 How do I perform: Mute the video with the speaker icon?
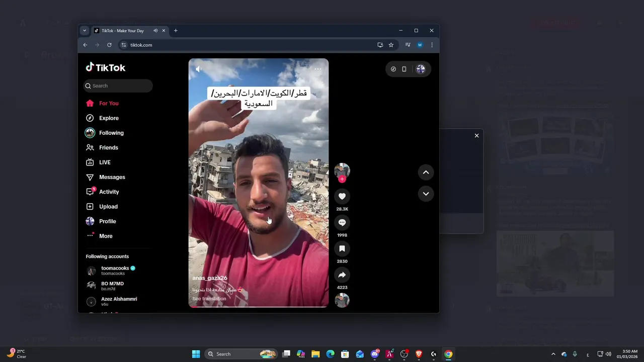tap(198, 69)
